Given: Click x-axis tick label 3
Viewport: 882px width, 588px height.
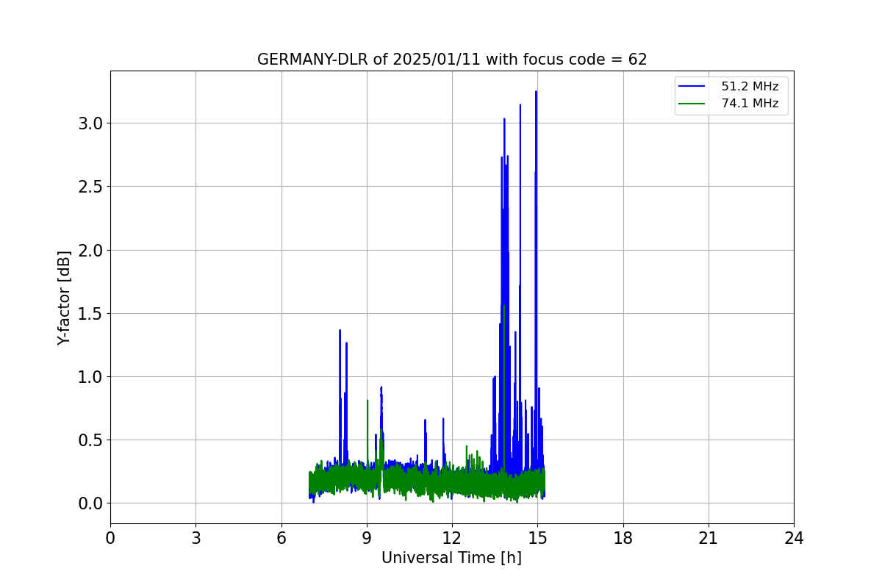Looking at the screenshot, I should 196,538.
